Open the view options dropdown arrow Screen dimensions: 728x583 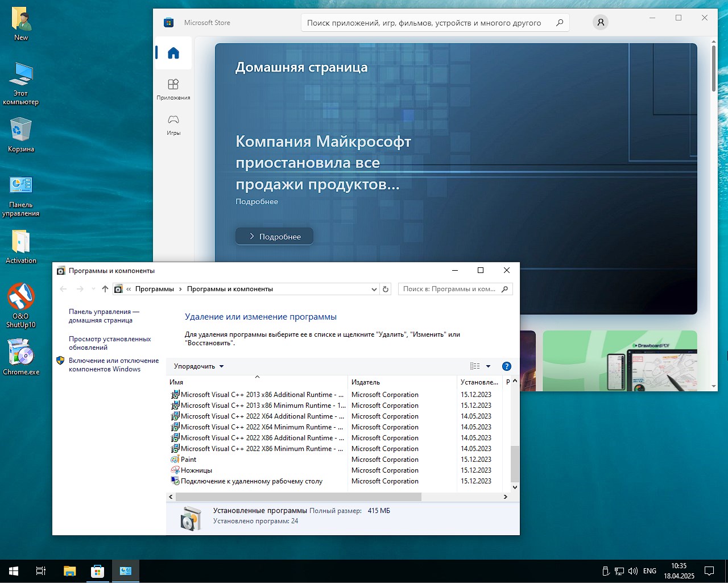[x=488, y=366]
